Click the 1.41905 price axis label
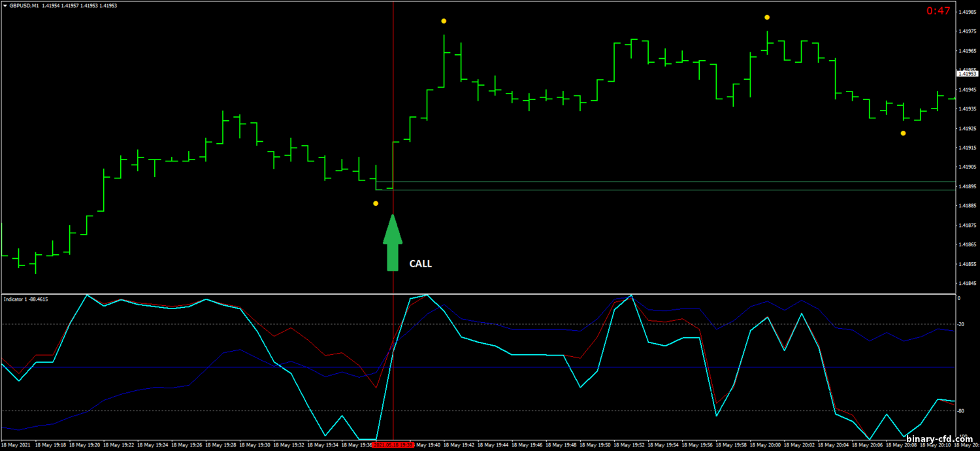 [968, 167]
